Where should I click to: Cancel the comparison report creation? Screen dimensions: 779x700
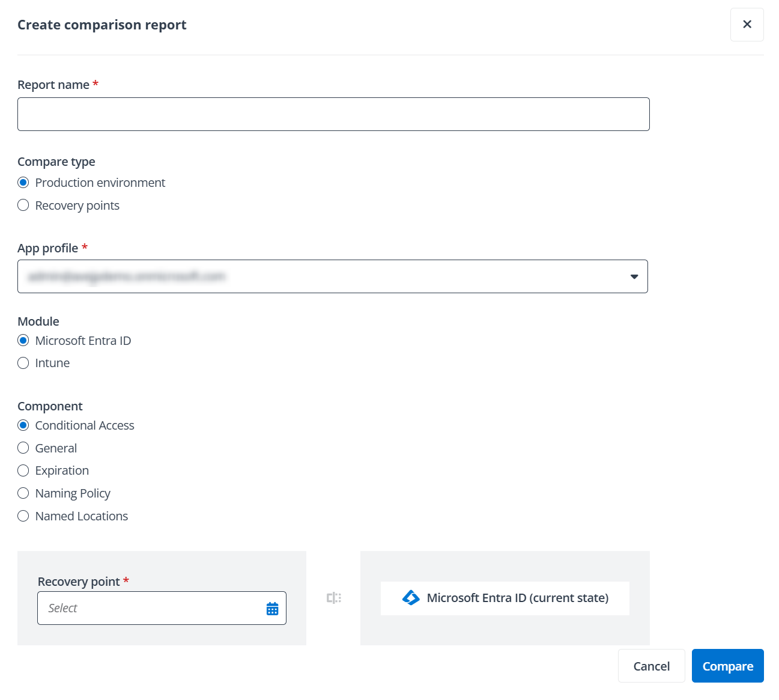651,666
